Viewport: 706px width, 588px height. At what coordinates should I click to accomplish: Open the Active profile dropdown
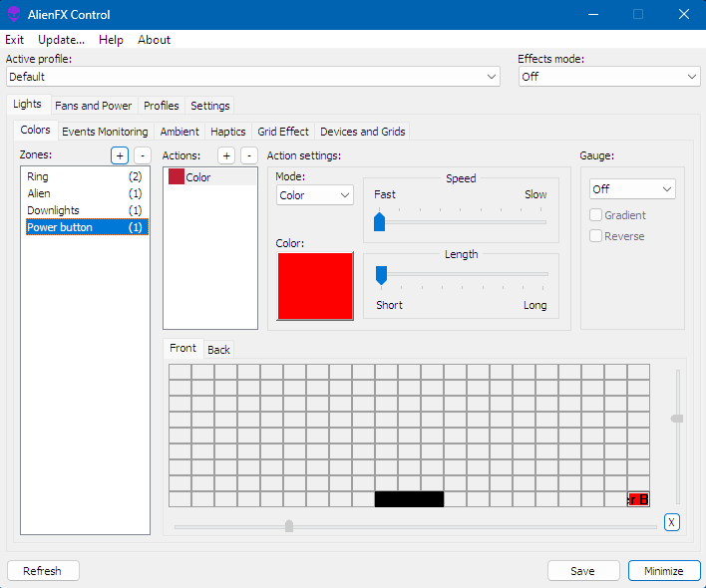click(253, 77)
